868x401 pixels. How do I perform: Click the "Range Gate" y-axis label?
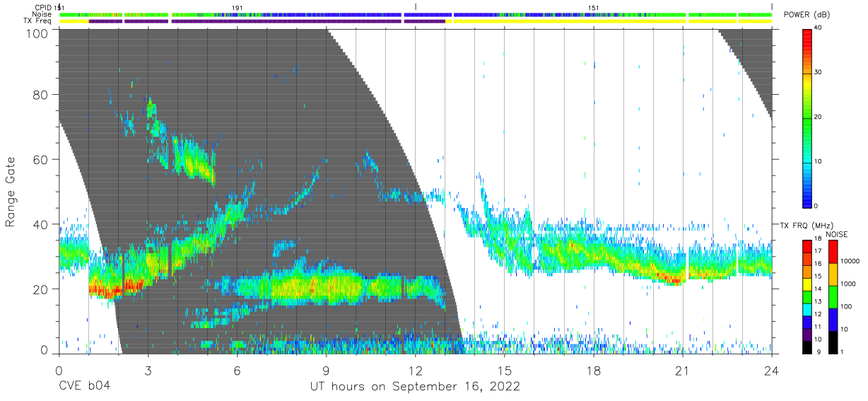11,191
